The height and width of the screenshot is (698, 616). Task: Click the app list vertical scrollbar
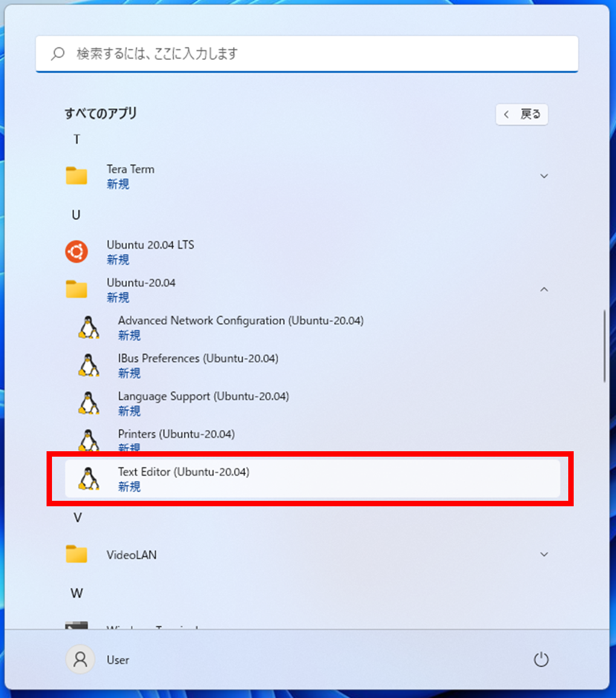pyautogui.click(x=605, y=346)
